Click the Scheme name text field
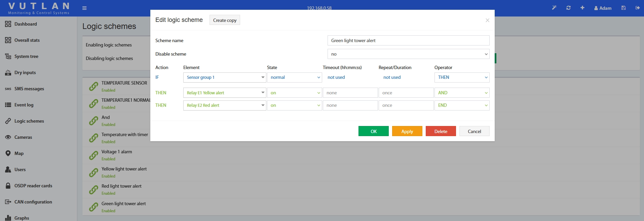Screen dimensions: 644x221 408,40
